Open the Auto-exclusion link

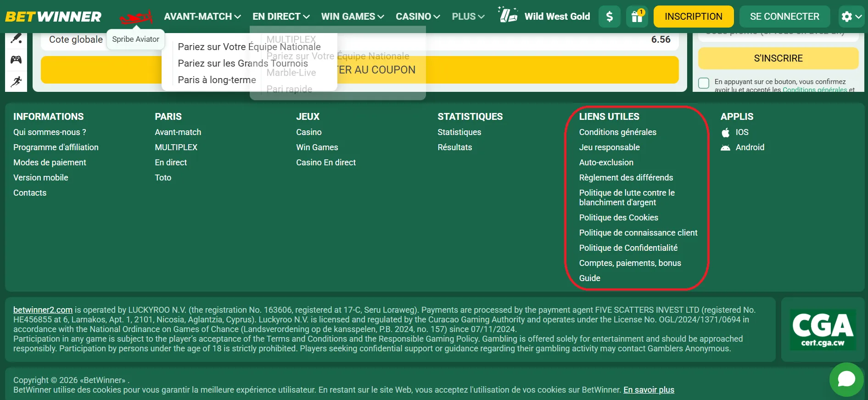pos(606,163)
